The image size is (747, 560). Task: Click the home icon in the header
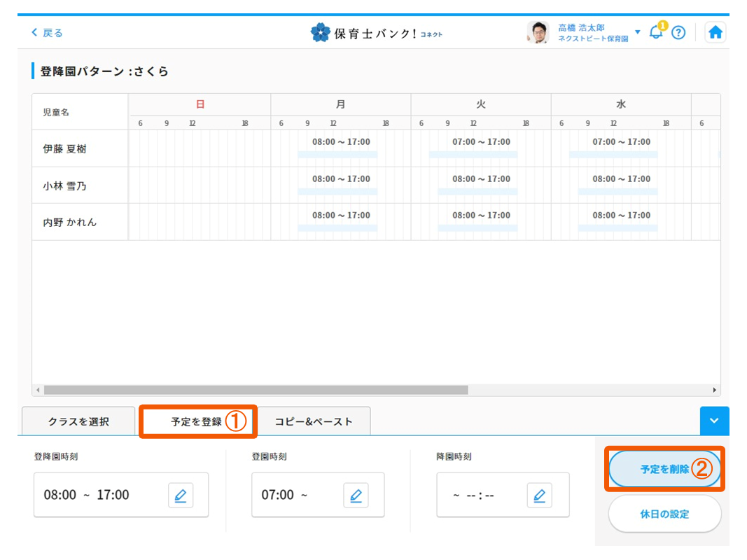coord(715,31)
